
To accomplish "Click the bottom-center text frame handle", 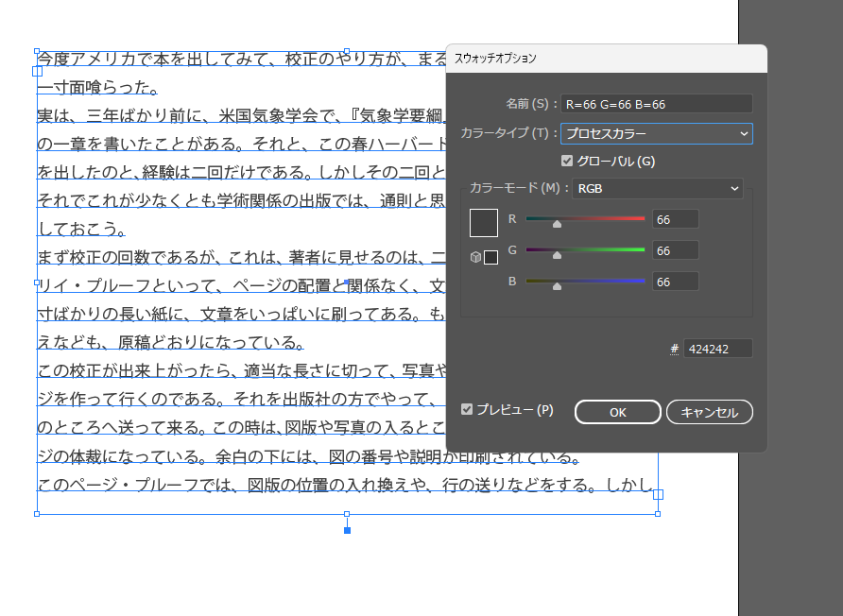I will (347, 514).
